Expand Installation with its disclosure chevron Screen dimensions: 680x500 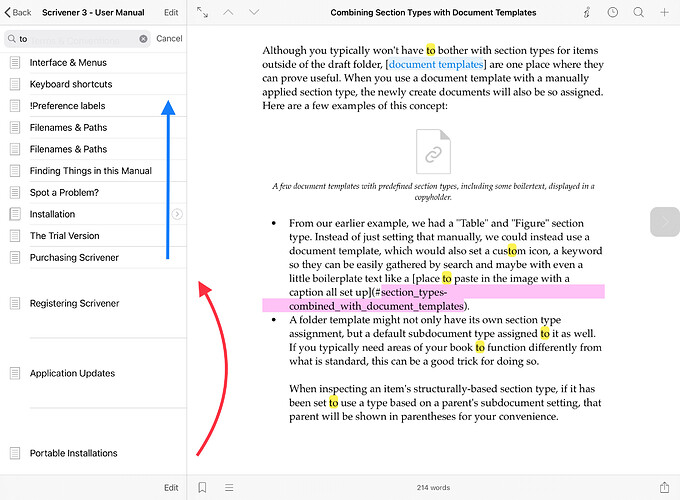click(177, 214)
